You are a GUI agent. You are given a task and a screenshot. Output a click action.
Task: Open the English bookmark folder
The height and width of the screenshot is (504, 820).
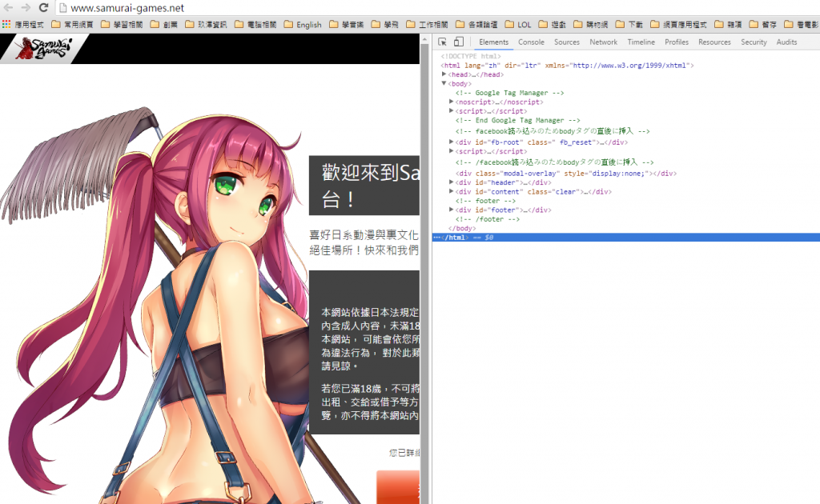click(303, 24)
